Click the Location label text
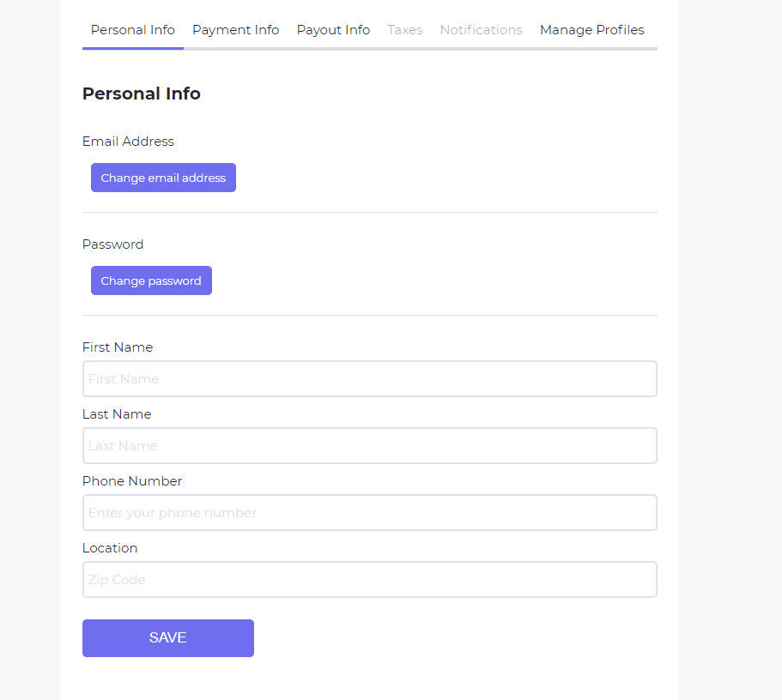The width and height of the screenshot is (782, 700). [x=110, y=548]
